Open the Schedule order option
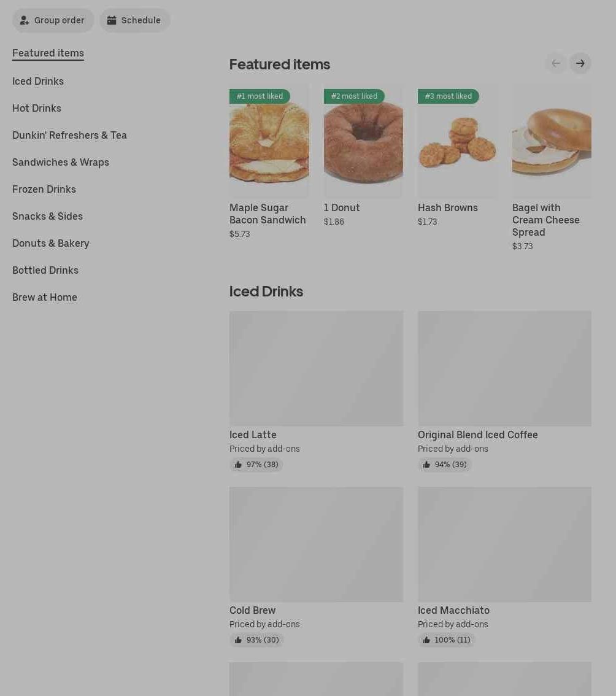 click(134, 20)
